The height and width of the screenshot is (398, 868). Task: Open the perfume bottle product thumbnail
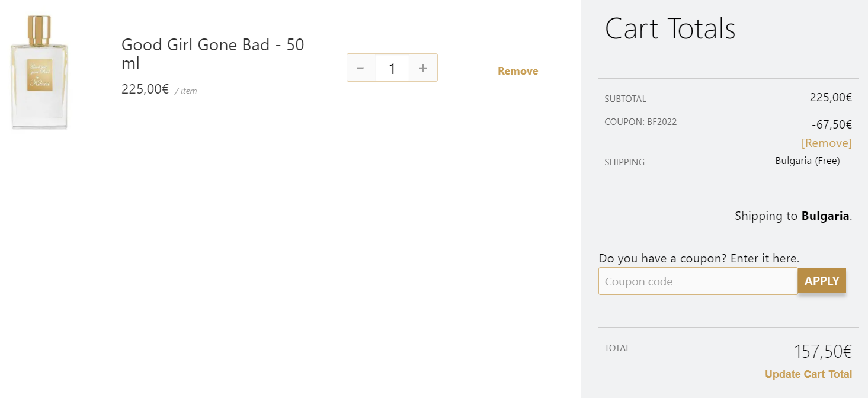point(39,72)
